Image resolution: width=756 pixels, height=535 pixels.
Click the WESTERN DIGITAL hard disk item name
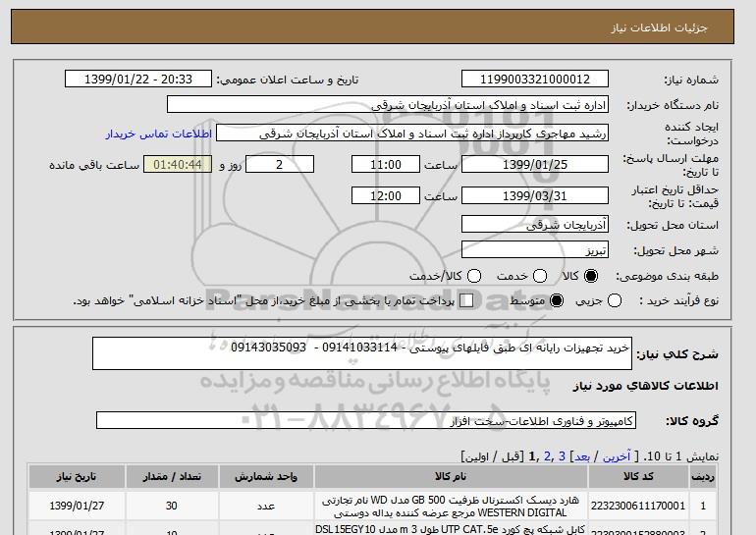451,507
